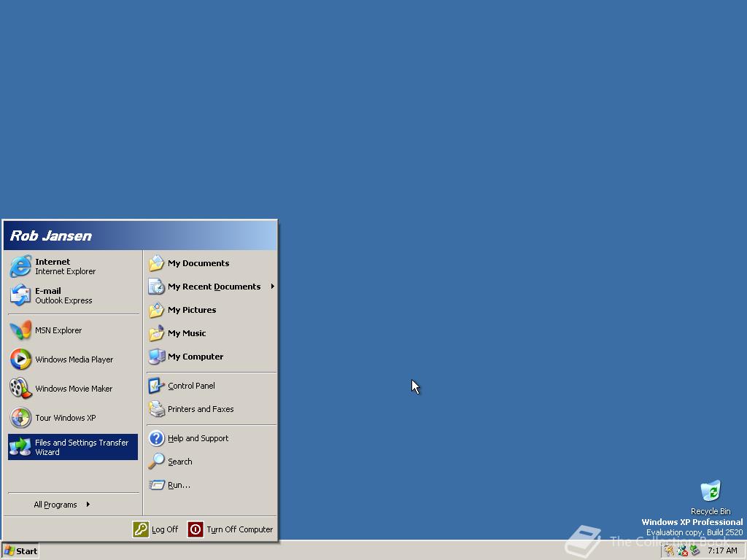Open My Music folder
The image size is (747, 560).
coord(212,332)
